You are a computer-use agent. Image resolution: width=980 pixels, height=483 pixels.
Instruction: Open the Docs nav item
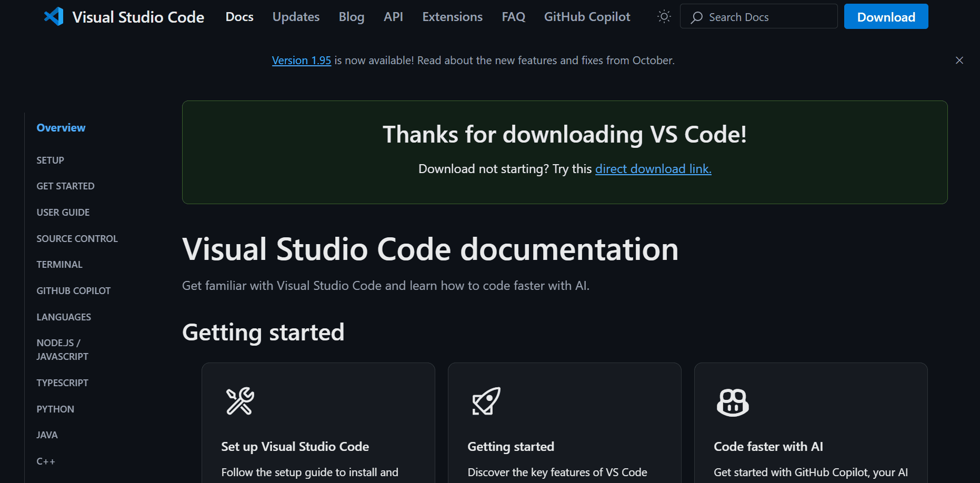coord(239,17)
